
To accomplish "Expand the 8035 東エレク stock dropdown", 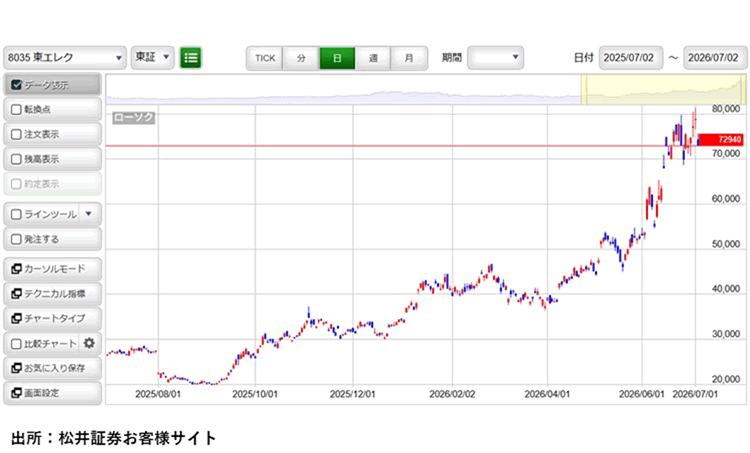I will coord(65,58).
